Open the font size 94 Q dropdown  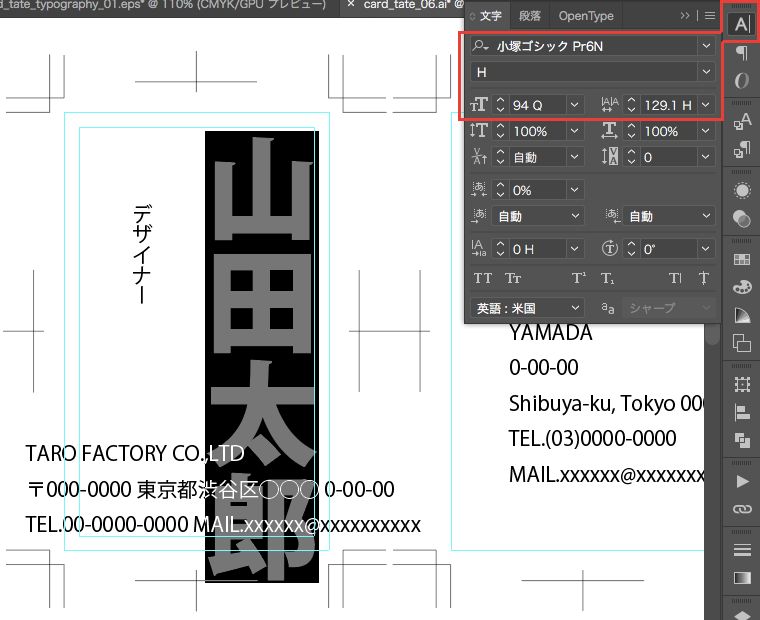point(574,104)
